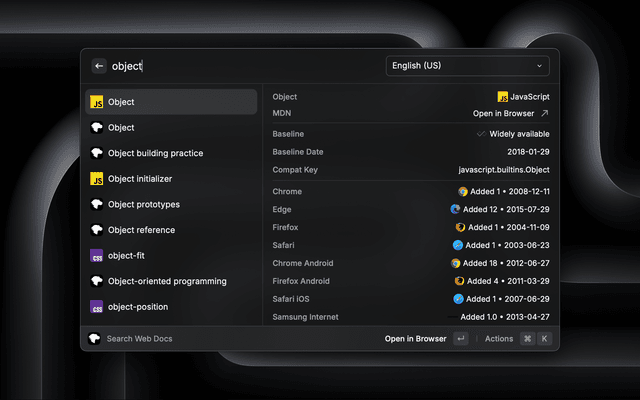Click the MDN icon beside Object reference
This screenshot has height=400, width=640.
97,230
